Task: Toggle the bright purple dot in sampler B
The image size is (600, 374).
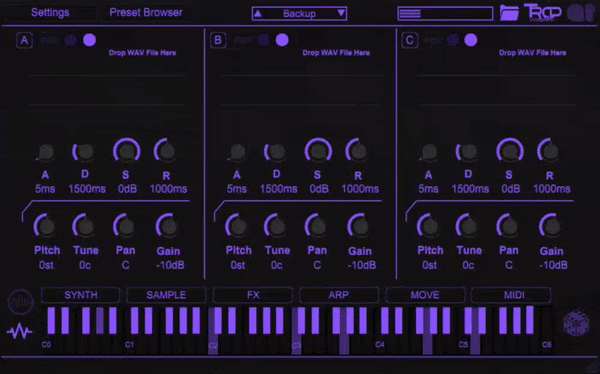Action: tap(282, 40)
